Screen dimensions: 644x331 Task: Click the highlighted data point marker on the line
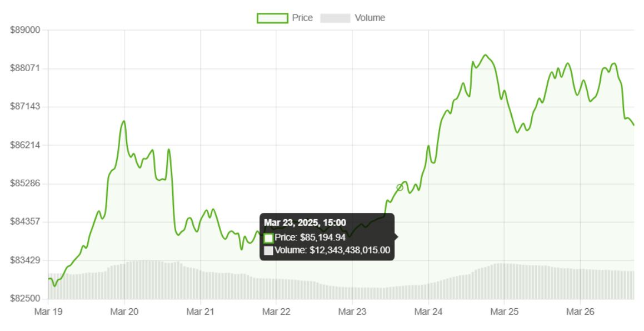tap(400, 187)
